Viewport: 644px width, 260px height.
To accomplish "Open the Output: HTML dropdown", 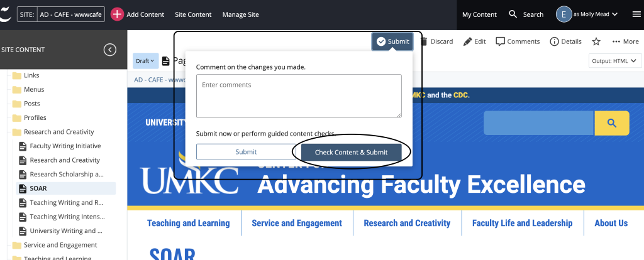I will coord(615,61).
